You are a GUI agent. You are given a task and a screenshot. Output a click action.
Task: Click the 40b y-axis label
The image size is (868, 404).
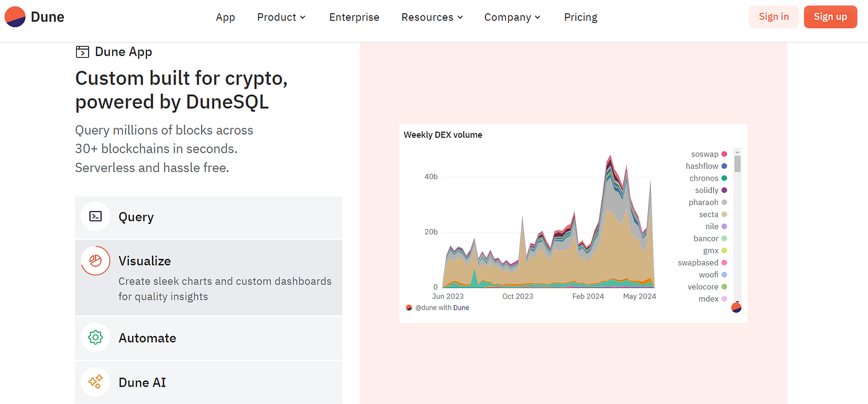pyautogui.click(x=431, y=177)
